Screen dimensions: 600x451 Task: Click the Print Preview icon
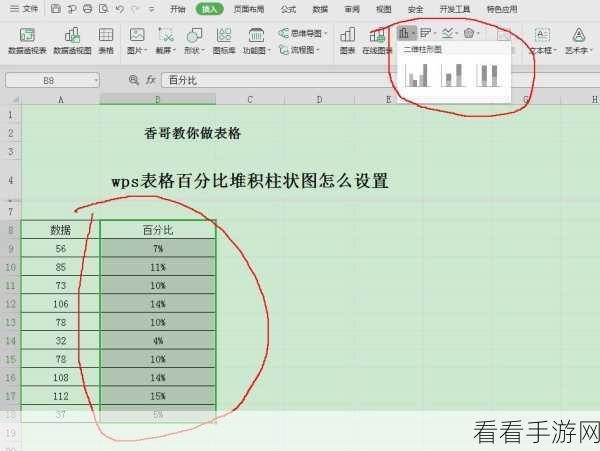tap(103, 8)
